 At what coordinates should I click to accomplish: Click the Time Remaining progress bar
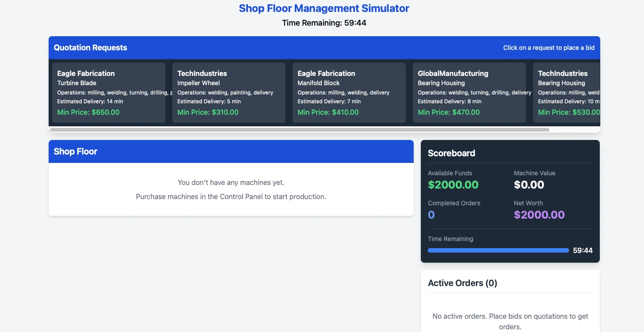pos(498,250)
